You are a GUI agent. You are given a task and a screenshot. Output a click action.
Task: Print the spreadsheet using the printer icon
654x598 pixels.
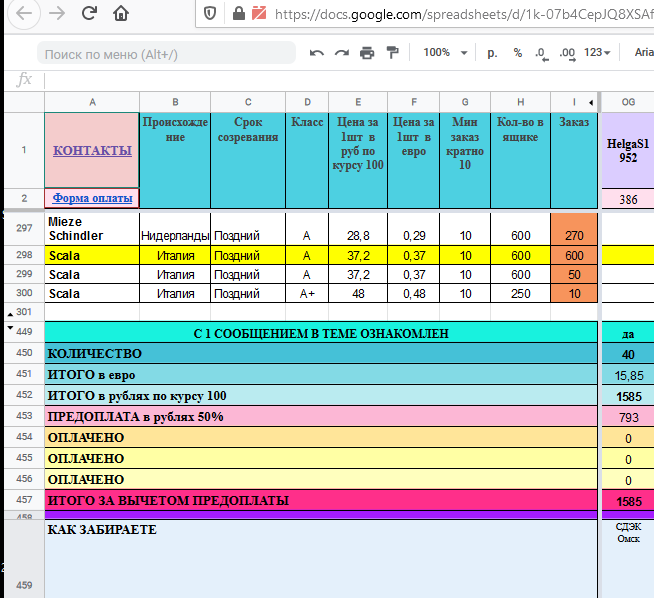click(367, 53)
